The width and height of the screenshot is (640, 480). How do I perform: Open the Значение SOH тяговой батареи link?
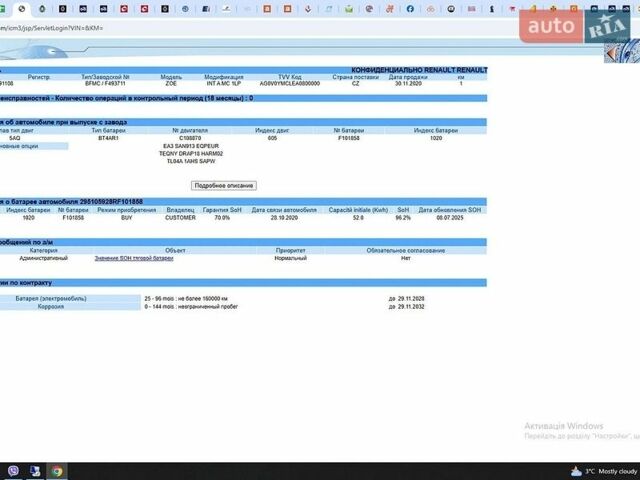click(x=134, y=258)
